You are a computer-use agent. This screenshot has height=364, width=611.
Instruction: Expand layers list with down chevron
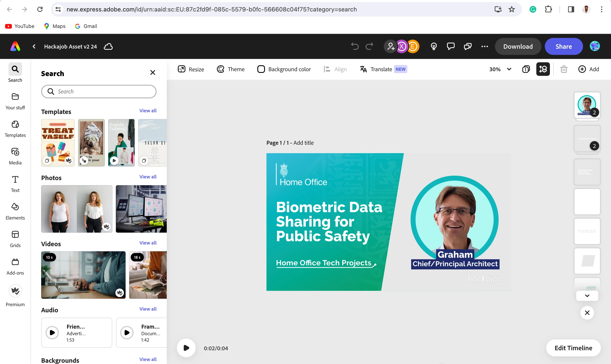(x=587, y=296)
